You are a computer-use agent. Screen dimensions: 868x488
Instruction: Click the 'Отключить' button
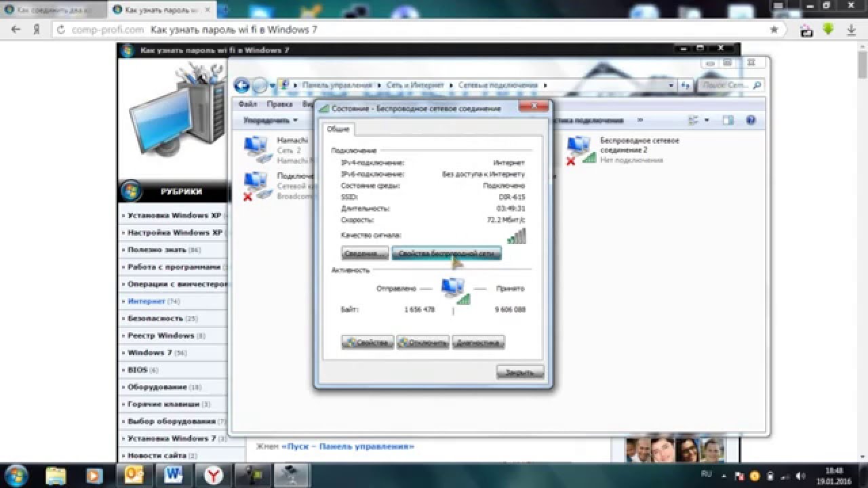coord(423,342)
